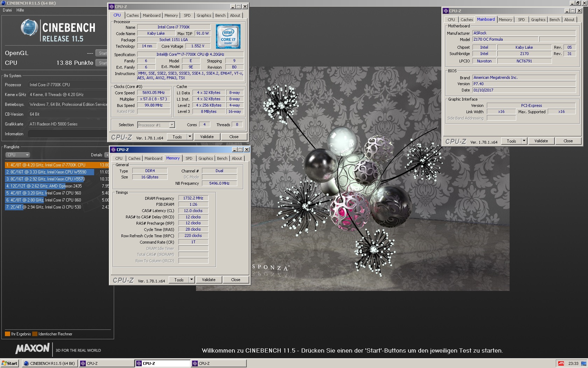Select ranking row 4C/8T i7-7700K CPU

[57, 165]
